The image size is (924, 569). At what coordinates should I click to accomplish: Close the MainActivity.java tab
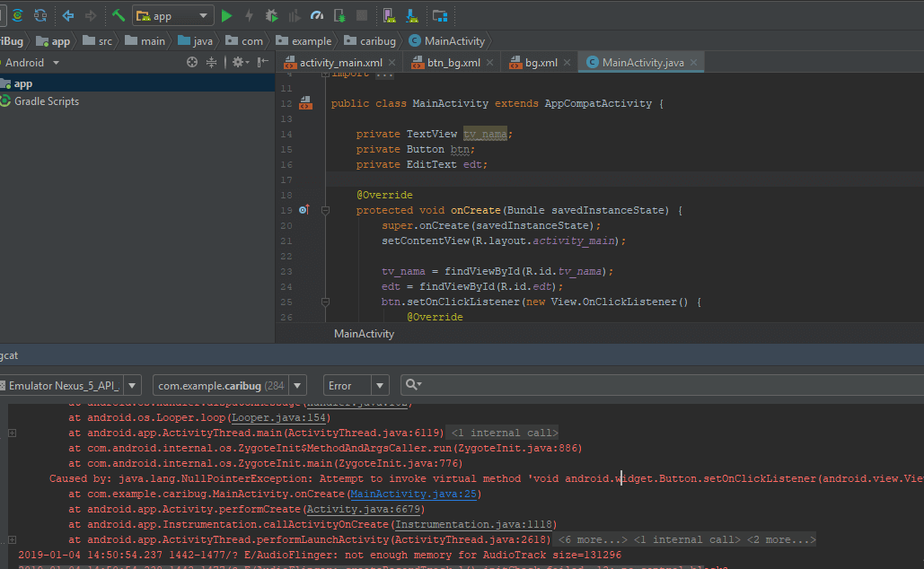tap(693, 63)
